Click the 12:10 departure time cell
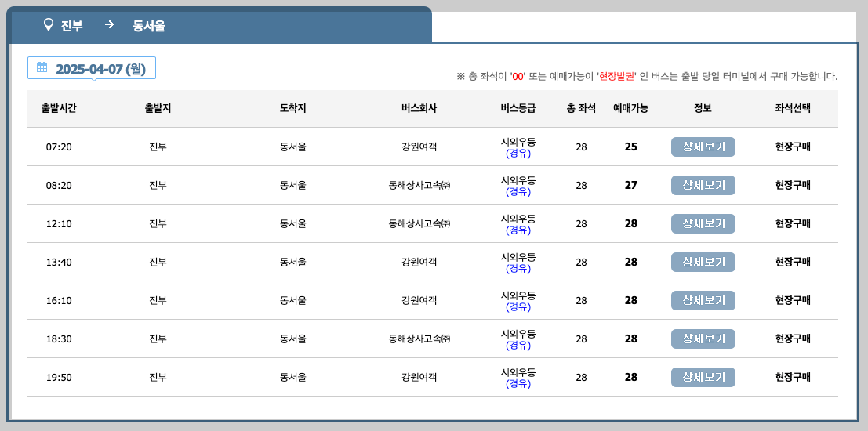 (59, 224)
